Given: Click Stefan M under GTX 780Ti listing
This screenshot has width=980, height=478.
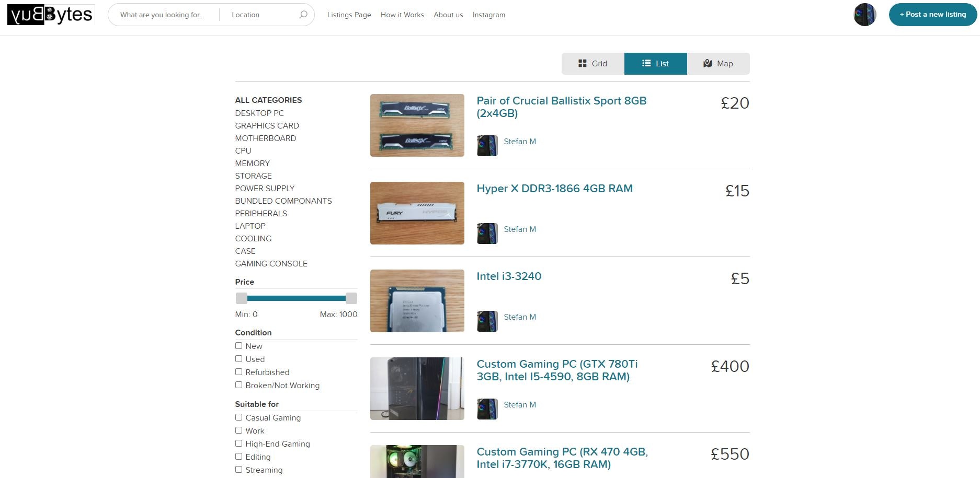Looking at the screenshot, I should point(520,405).
